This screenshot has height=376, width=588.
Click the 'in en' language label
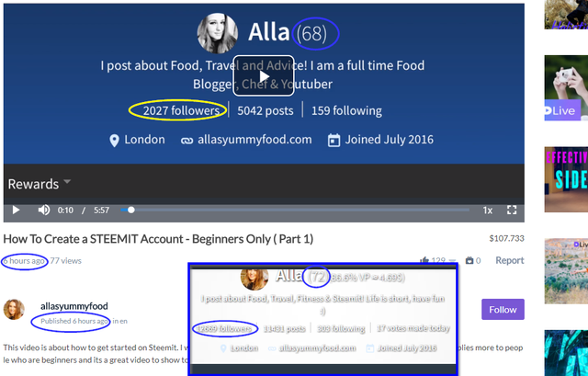click(120, 321)
